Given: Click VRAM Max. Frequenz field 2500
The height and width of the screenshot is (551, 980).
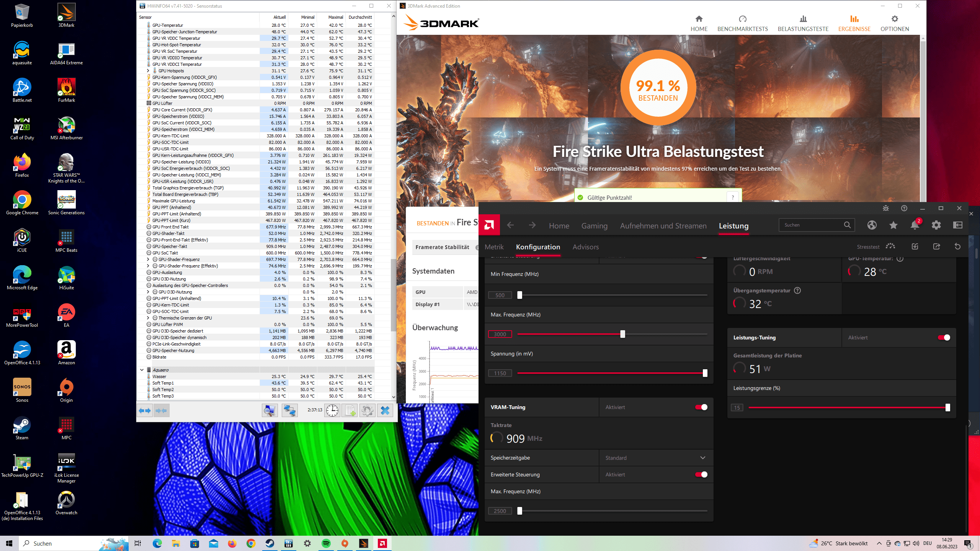Looking at the screenshot, I should click(500, 511).
